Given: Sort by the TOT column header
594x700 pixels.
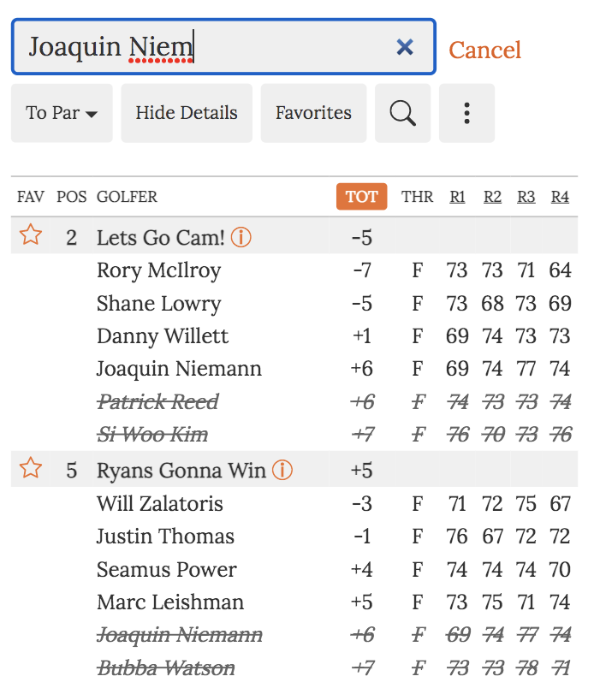Looking at the screenshot, I should click(x=361, y=197).
